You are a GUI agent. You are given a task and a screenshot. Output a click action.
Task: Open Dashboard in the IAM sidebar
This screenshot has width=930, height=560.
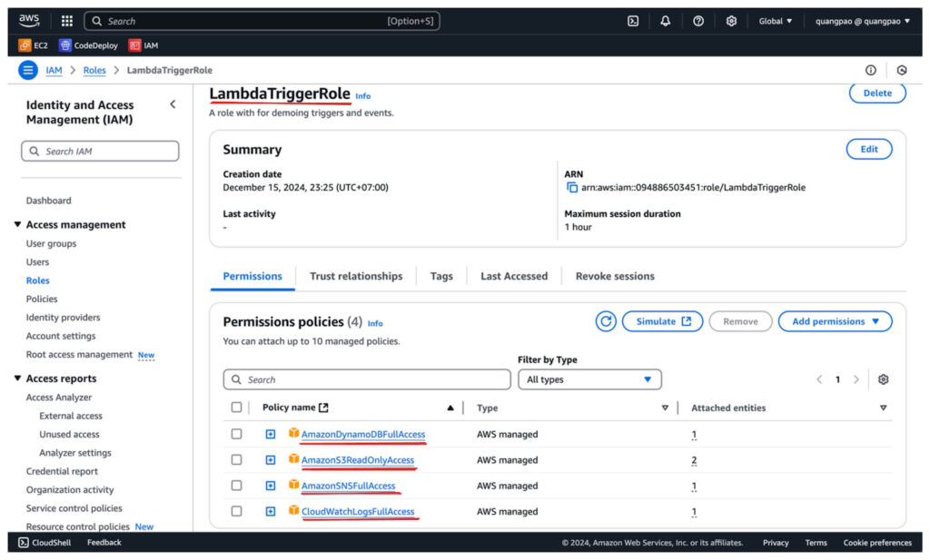tap(49, 201)
